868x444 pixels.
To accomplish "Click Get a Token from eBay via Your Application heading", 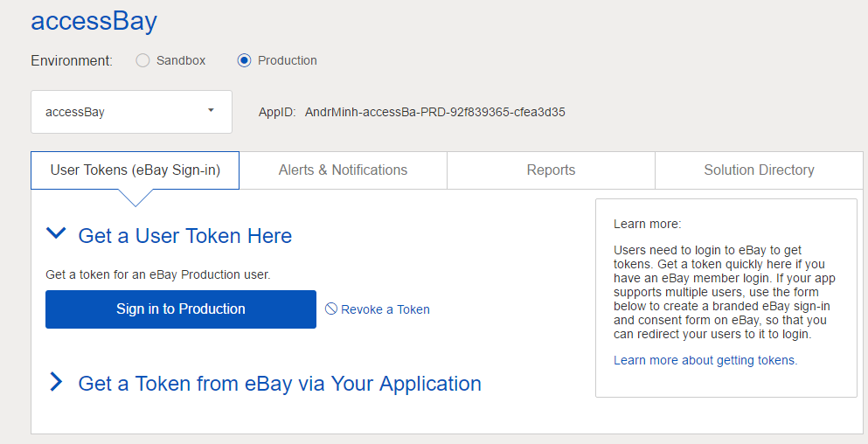I will point(280,384).
